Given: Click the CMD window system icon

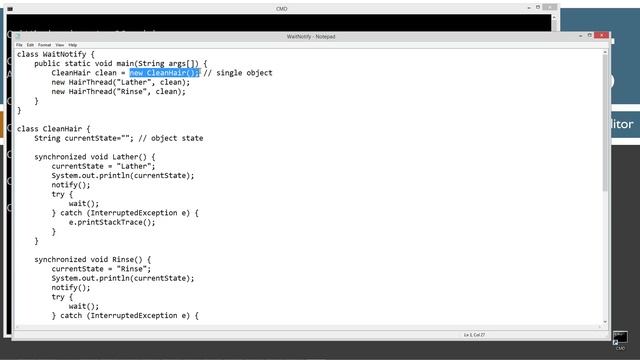Looking at the screenshot, I should (x=10, y=9).
